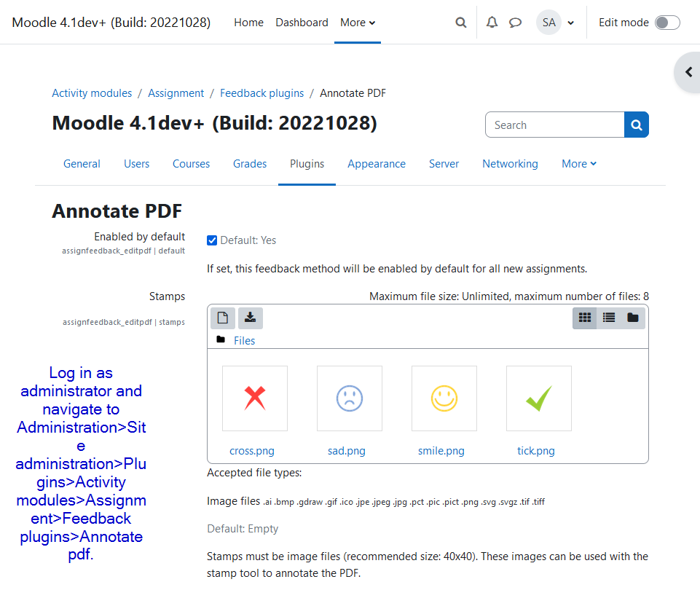This screenshot has height=590, width=700.
Task: Switch file manager to list detail view
Action: pyautogui.click(x=609, y=318)
